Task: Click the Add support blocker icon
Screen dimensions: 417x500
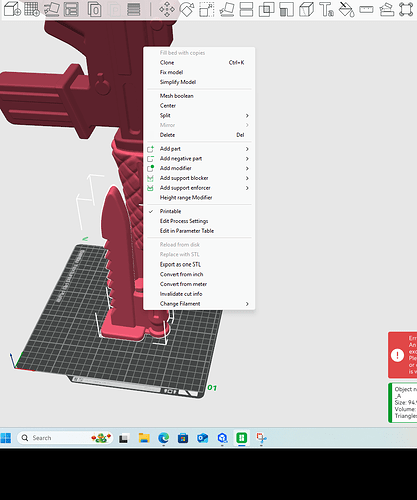Action: (151, 178)
